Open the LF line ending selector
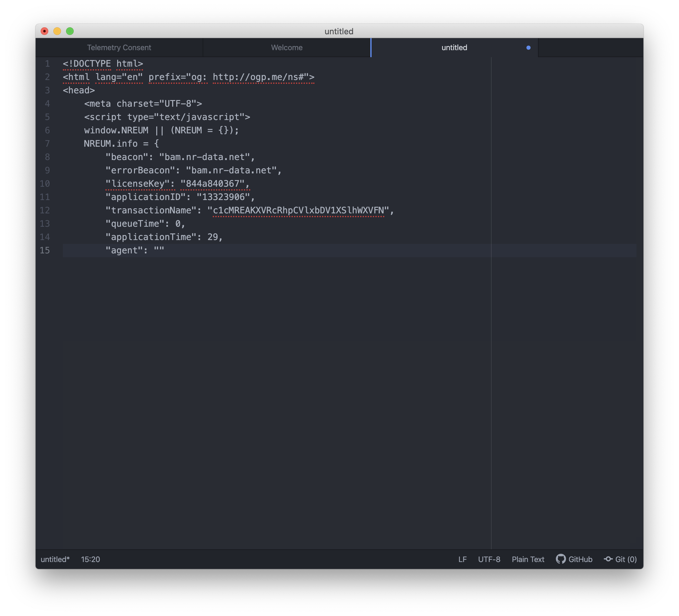Screen dimensions: 679x616 [x=462, y=559]
